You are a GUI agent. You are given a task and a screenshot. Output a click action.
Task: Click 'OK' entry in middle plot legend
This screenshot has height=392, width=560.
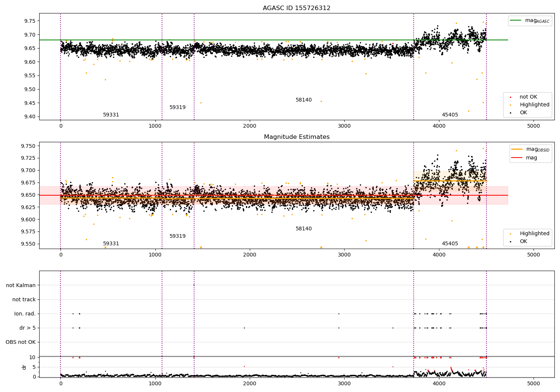pyautogui.click(x=518, y=242)
